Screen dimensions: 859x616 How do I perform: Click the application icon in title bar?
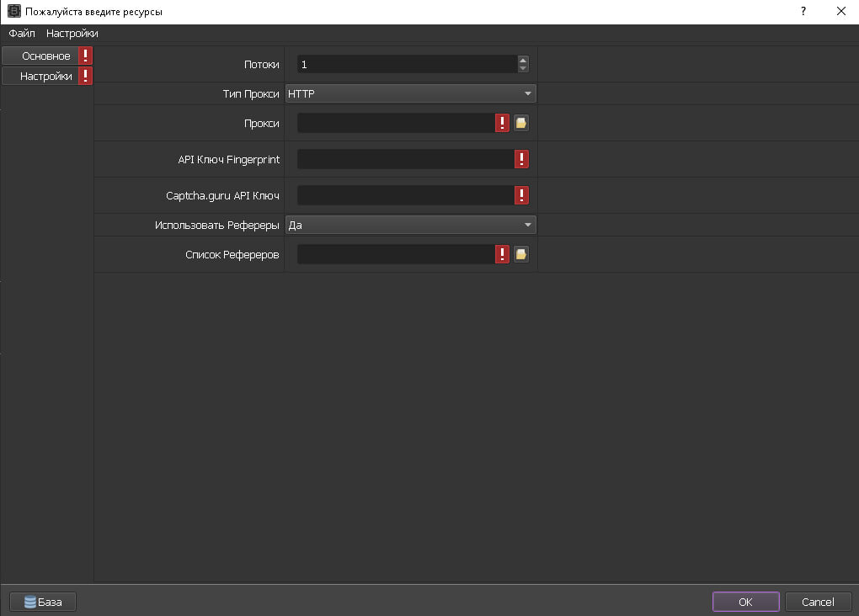coord(14,12)
